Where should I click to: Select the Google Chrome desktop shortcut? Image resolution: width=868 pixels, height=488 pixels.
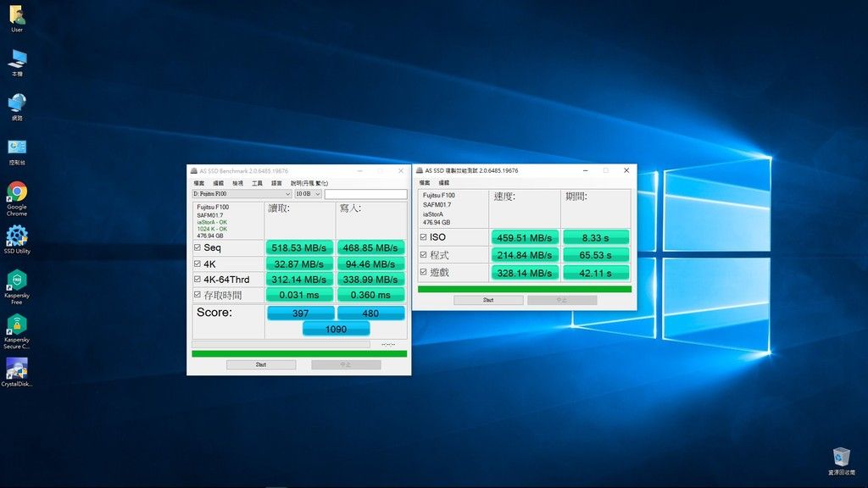click(17, 198)
